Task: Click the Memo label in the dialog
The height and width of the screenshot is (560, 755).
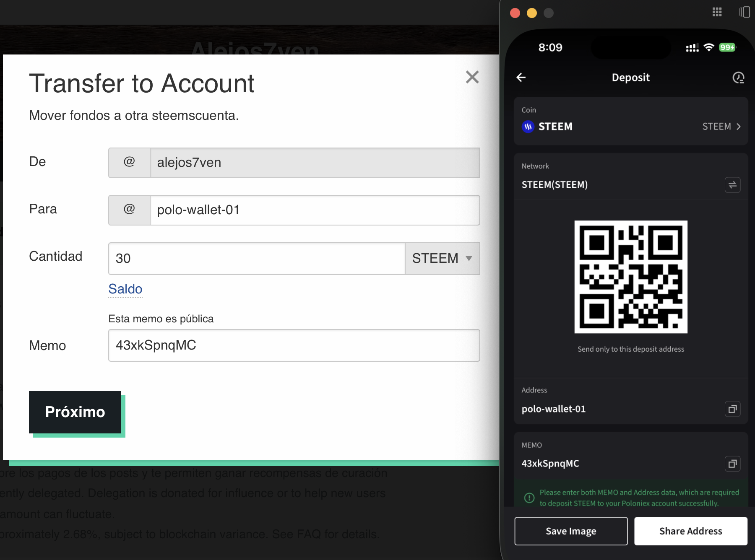Action: tap(47, 345)
